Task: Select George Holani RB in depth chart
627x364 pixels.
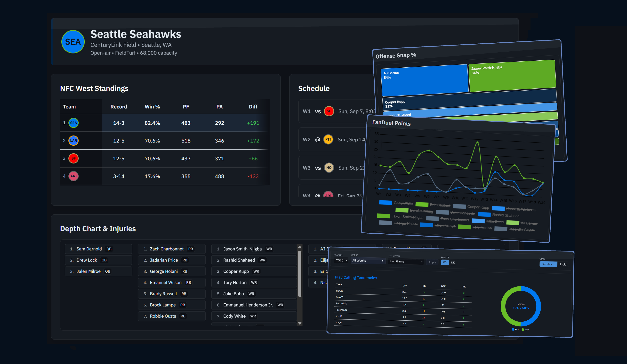Action: point(172,271)
